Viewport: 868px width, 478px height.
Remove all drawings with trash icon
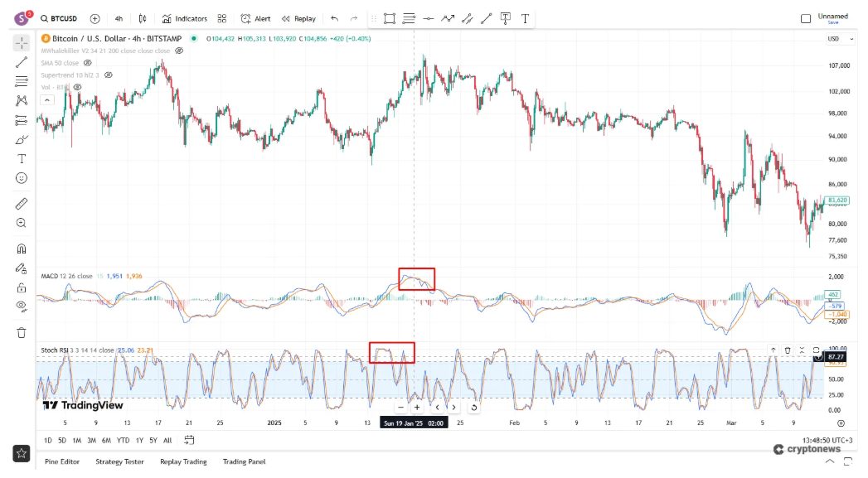pyautogui.click(x=21, y=331)
